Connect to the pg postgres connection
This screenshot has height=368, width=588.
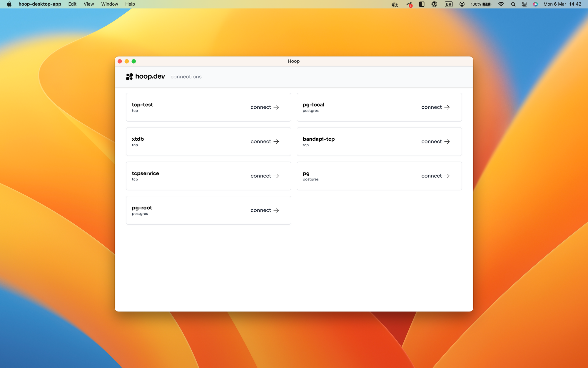(x=435, y=176)
